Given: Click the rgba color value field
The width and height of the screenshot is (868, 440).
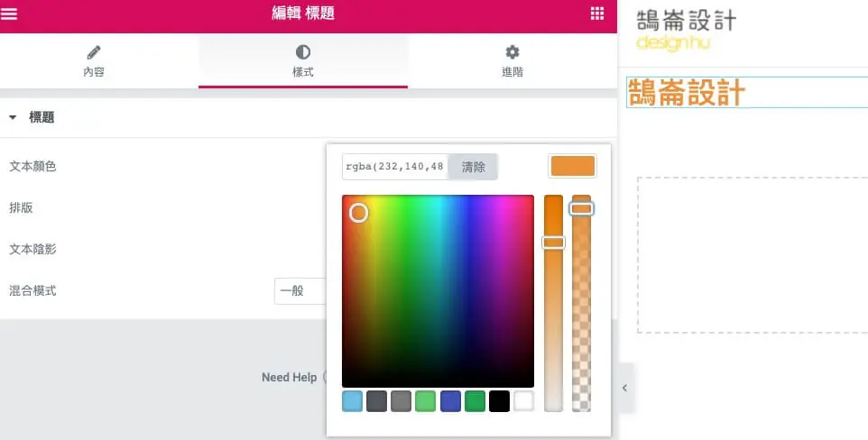Looking at the screenshot, I should 395,167.
